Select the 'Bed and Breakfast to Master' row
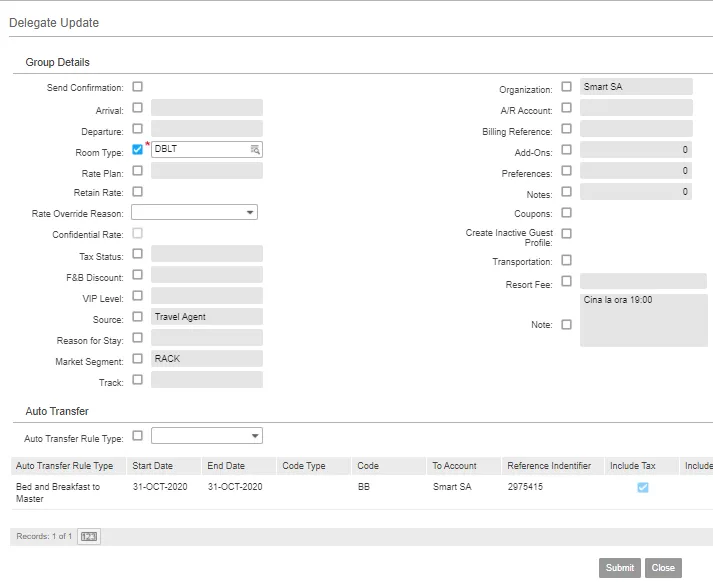This screenshot has height=584, width=713. 362,493
